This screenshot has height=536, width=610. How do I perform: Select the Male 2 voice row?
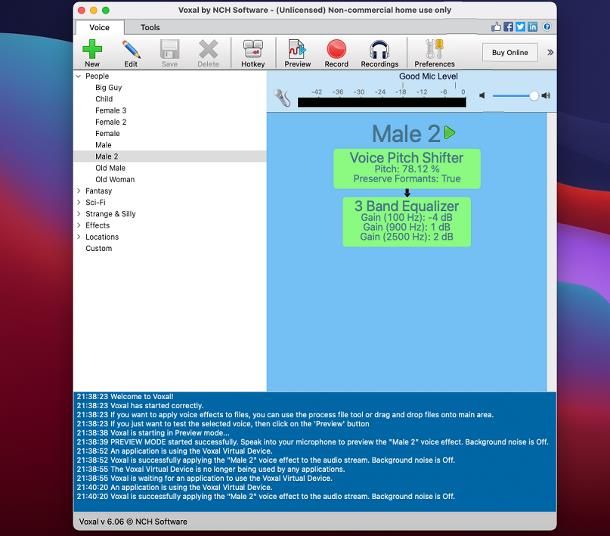tap(170, 156)
